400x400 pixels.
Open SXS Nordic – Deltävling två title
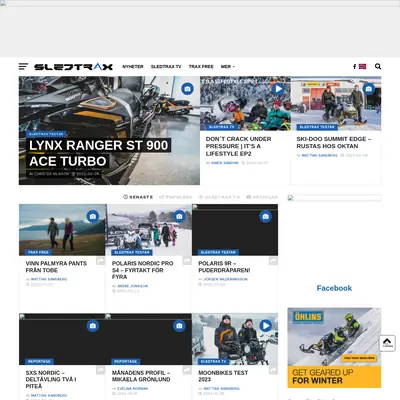(x=51, y=379)
